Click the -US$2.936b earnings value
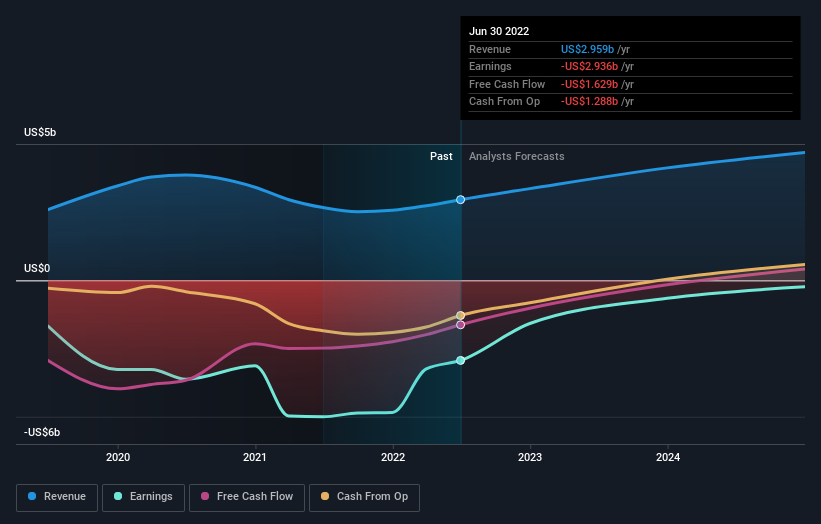Image resolution: width=821 pixels, height=524 pixels. point(589,66)
